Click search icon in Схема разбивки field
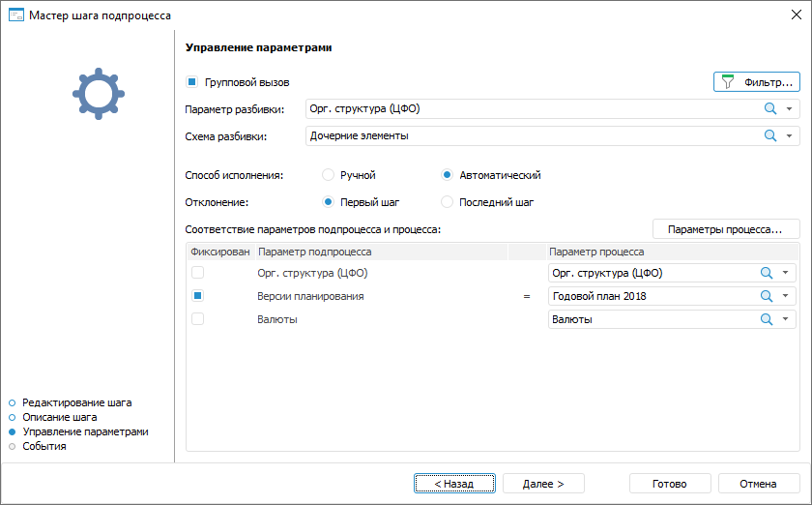 [770, 136]
